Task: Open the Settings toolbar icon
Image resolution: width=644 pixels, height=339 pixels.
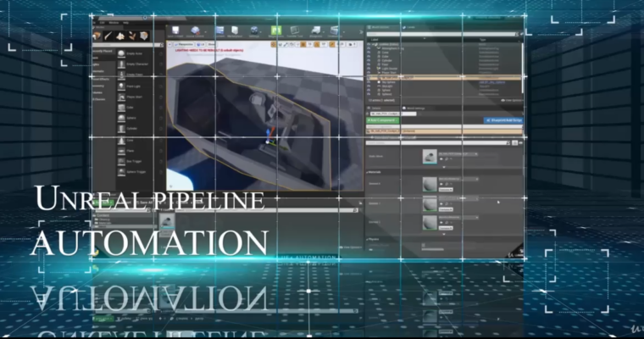Action: pos(254,30)
